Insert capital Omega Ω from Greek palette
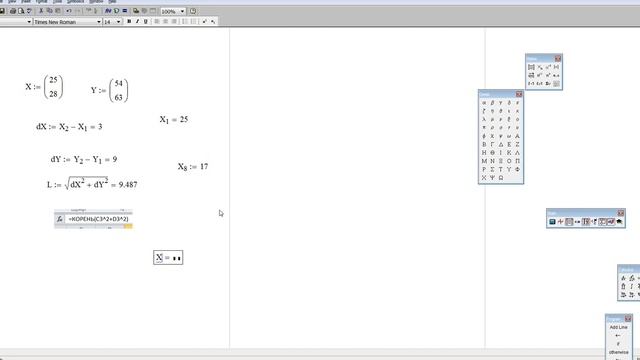 click(x=501, y=178)
